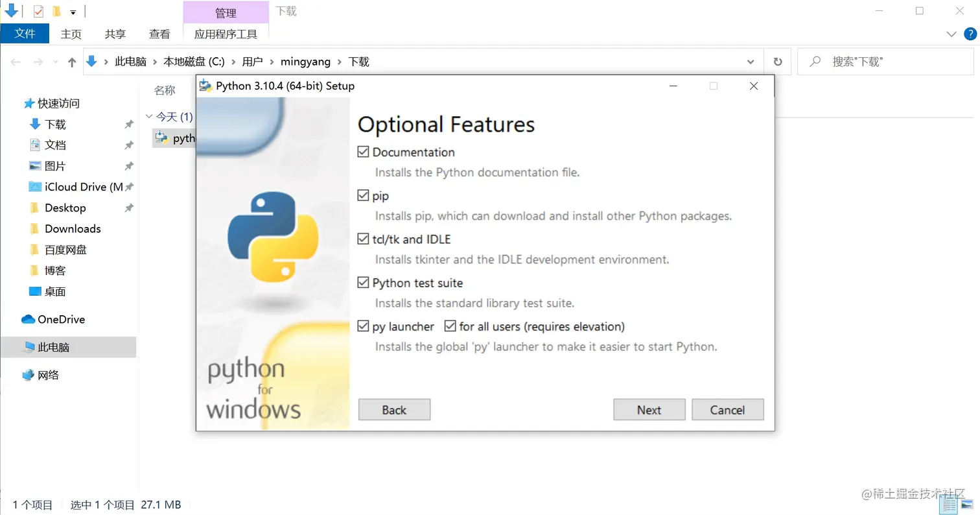Unpin 下载 using its pin icon
The width and height of the screenshot is (980, 515).
(x=129, y=125)
